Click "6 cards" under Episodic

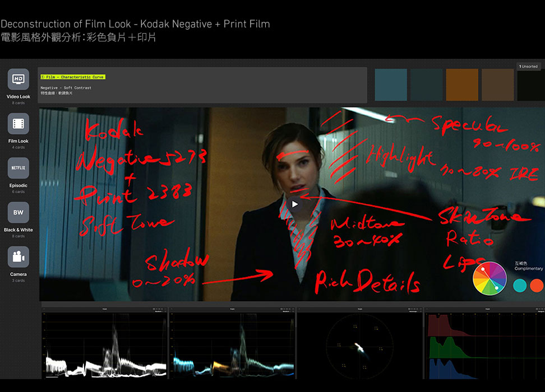click(19, 192)
